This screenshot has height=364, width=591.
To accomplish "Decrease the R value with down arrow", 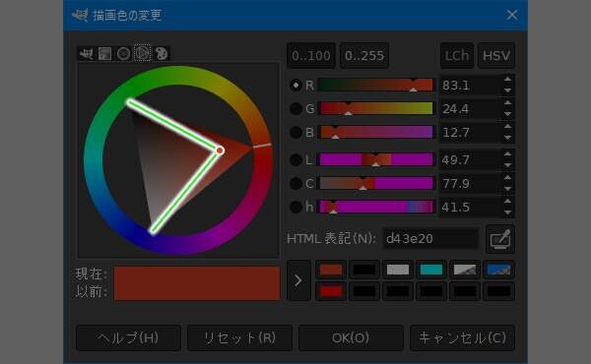I will [507, 91].
